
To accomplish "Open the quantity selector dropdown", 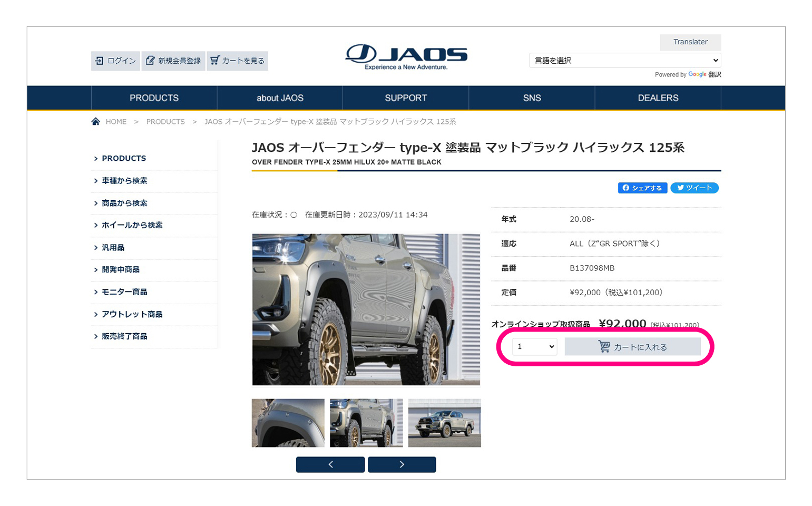I will click(x=534, y=346).
